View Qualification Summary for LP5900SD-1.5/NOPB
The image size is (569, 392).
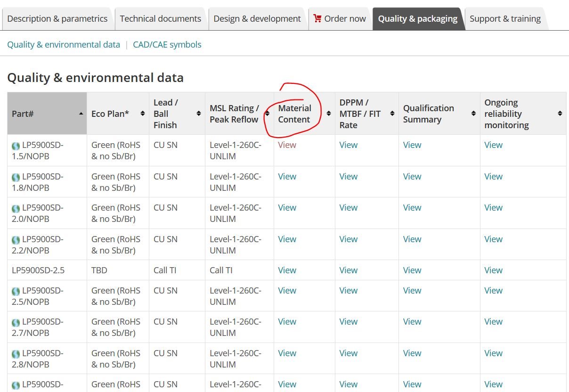(412, 145)
